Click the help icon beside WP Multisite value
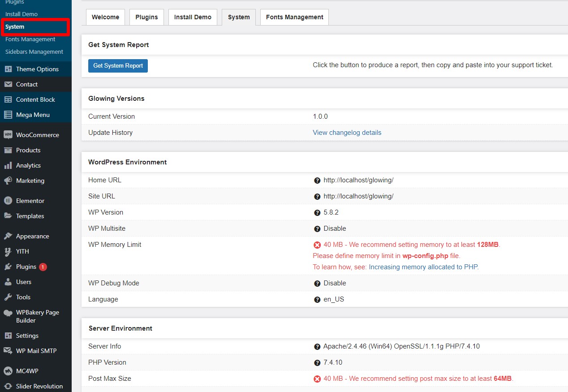The image size is (568, 392). (x=317, y=229)
